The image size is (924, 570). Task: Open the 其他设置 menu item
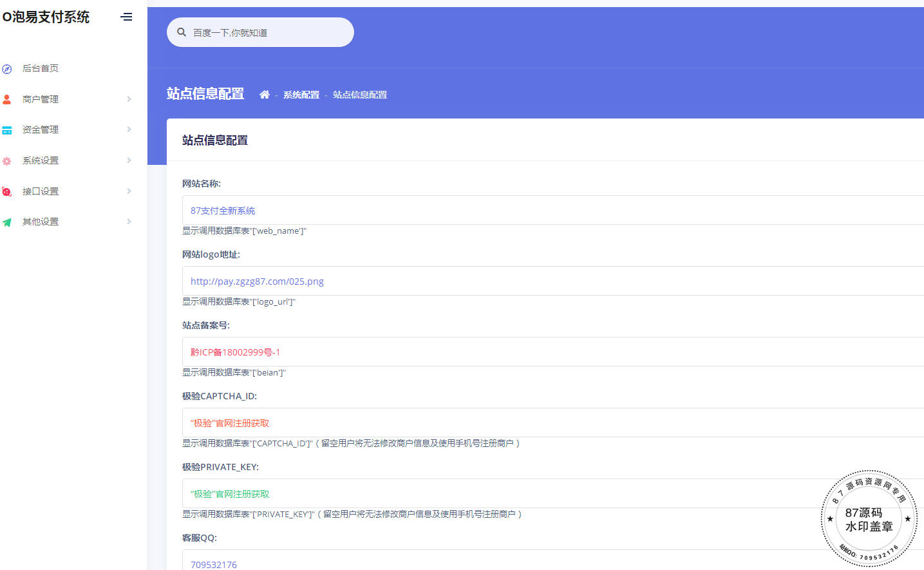pos(41,222)
